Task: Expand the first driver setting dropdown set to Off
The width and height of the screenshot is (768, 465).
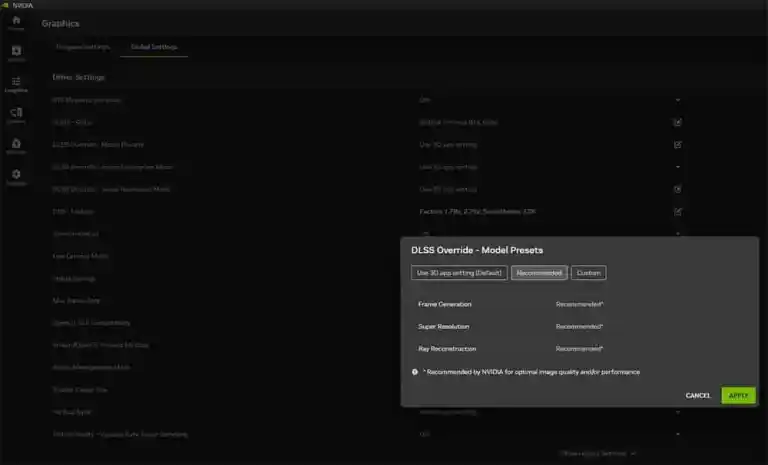Action: tap(677, 100)
